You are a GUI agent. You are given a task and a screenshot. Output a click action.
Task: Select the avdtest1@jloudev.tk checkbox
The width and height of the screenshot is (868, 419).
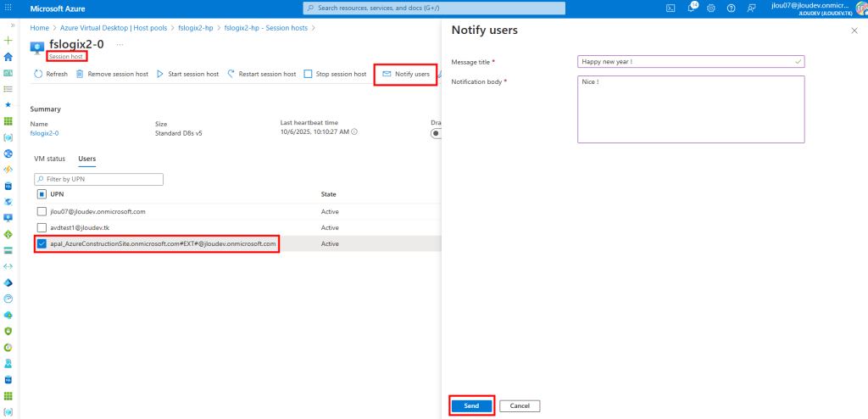(42, 227)
